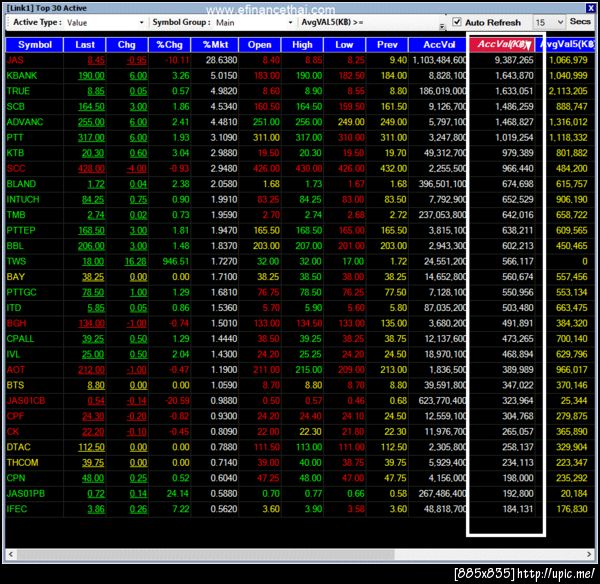Select the AOT symbol

[x=16, y=370]
